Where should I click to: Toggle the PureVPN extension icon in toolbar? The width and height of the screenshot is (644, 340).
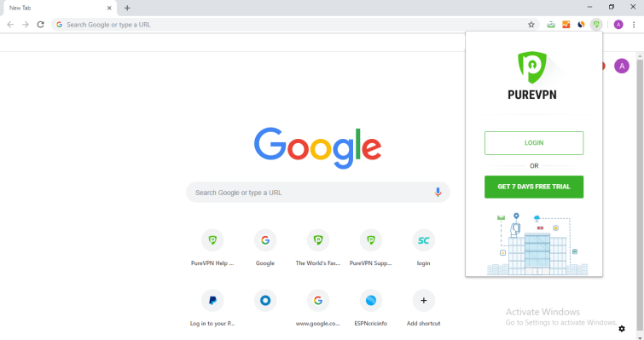pyautogui.click(x=596, y=25)
